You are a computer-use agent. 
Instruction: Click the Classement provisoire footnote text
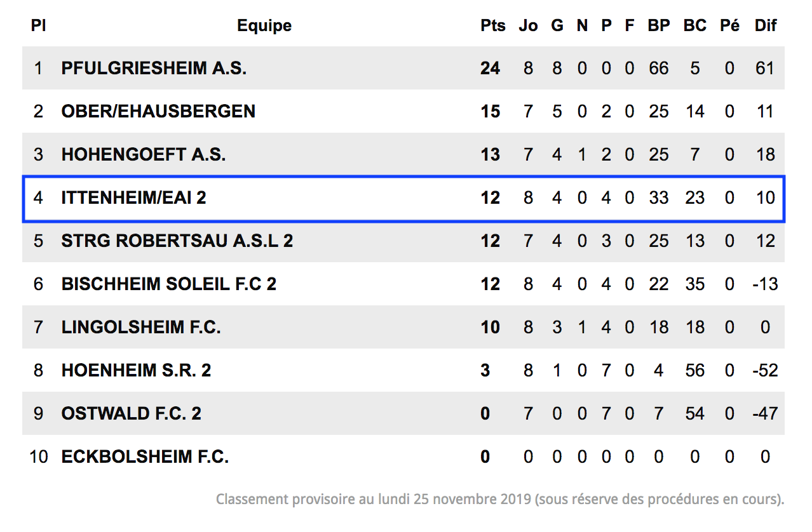click(500, 499)
